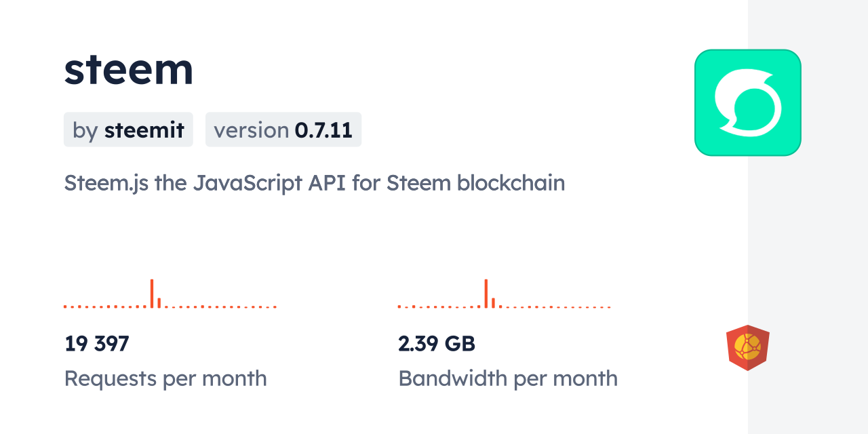The image size is (868, 434).
Task: Click the shorter second bar in bandwidth chart
Action: click(493, 302)
